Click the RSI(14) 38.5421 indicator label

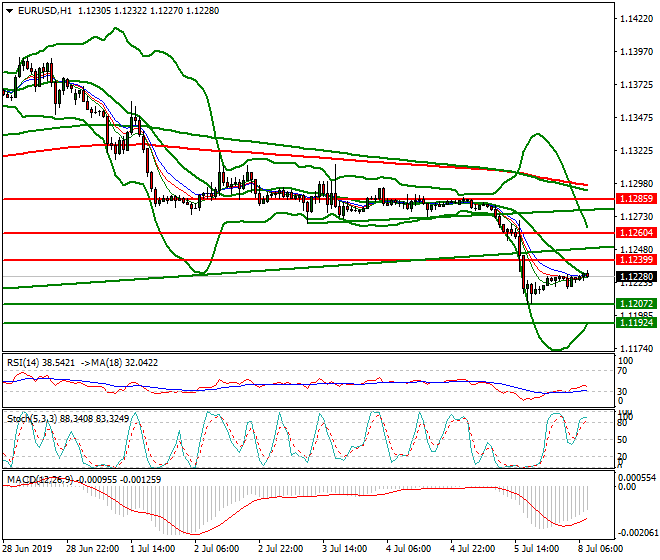pos(41,363)
